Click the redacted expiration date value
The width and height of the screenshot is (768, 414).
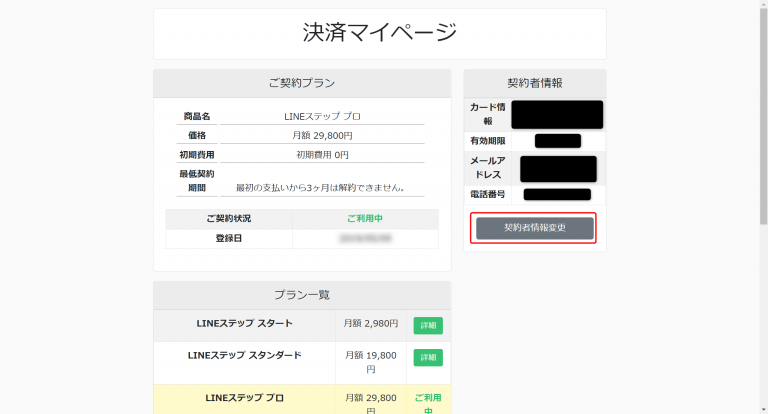558,141
